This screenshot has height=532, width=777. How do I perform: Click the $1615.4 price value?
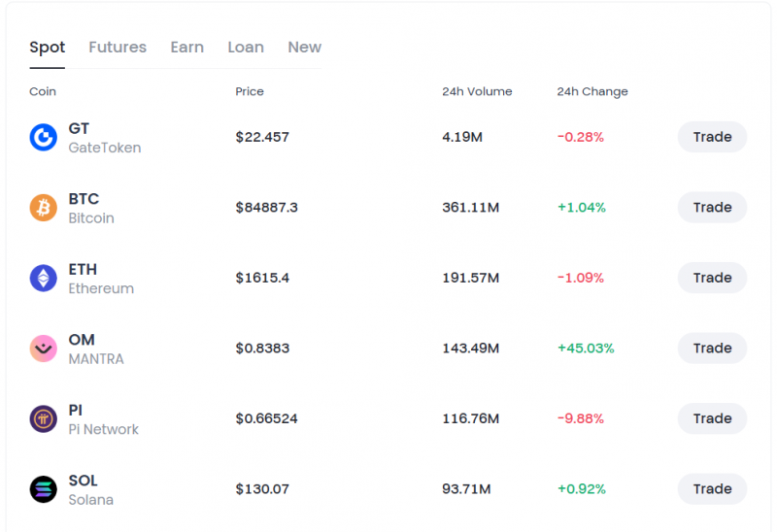[262, 278]
